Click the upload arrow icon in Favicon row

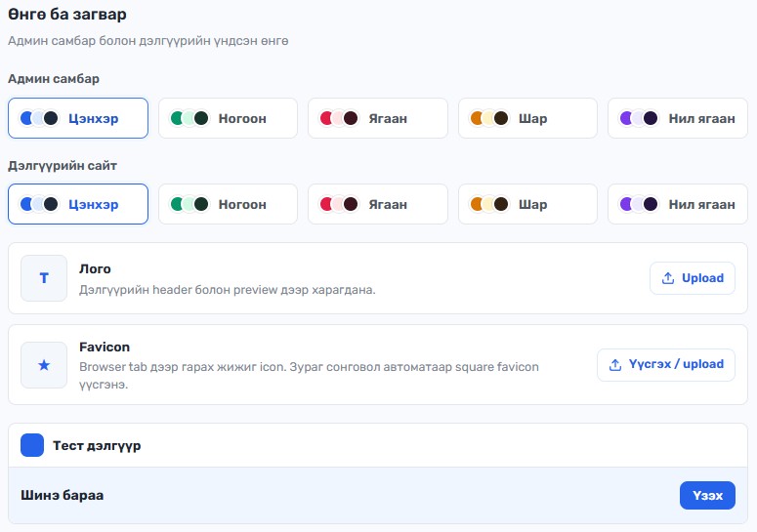615,365
